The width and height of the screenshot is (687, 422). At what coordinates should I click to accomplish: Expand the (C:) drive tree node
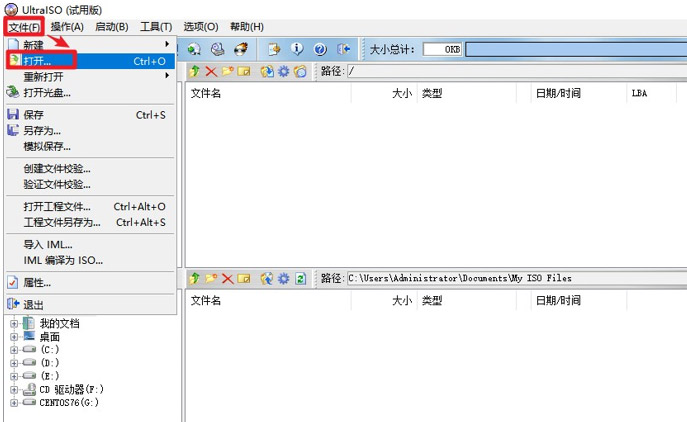click(14, 350)
